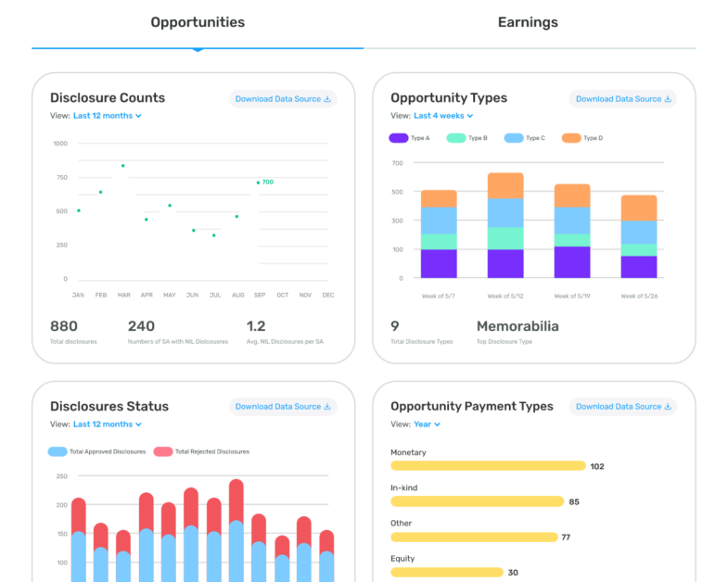The width and height of the screenshot is (728, 582).
Task: Click the 700 data point for SEP
Action: 258,183
